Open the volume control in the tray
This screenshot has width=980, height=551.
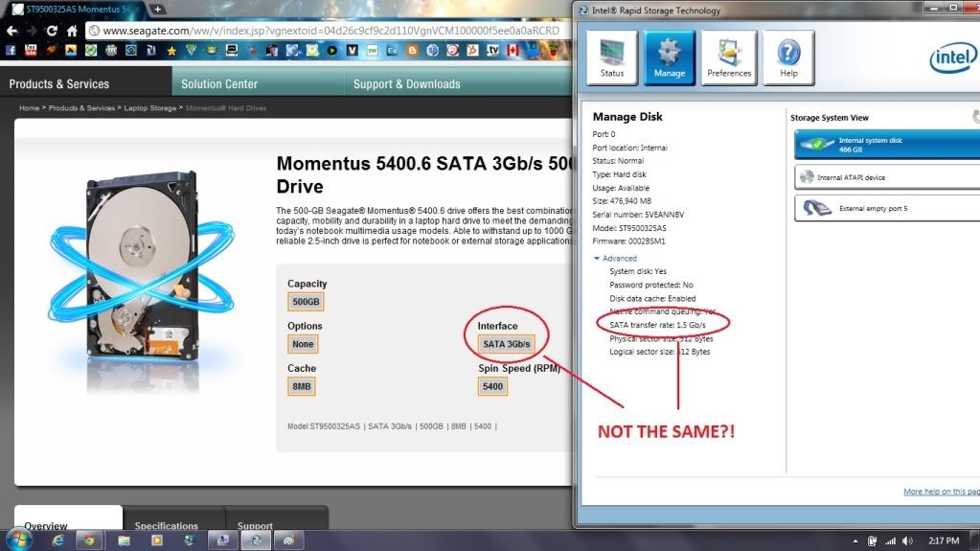(907, 541)
